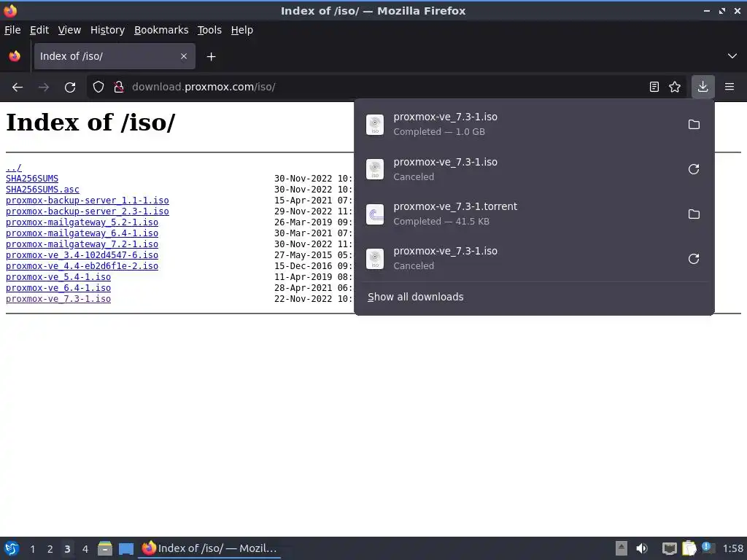This screenshot has width=747, height=560.
Task: Open the SHA256SUMS link
Action: (32, 179)
